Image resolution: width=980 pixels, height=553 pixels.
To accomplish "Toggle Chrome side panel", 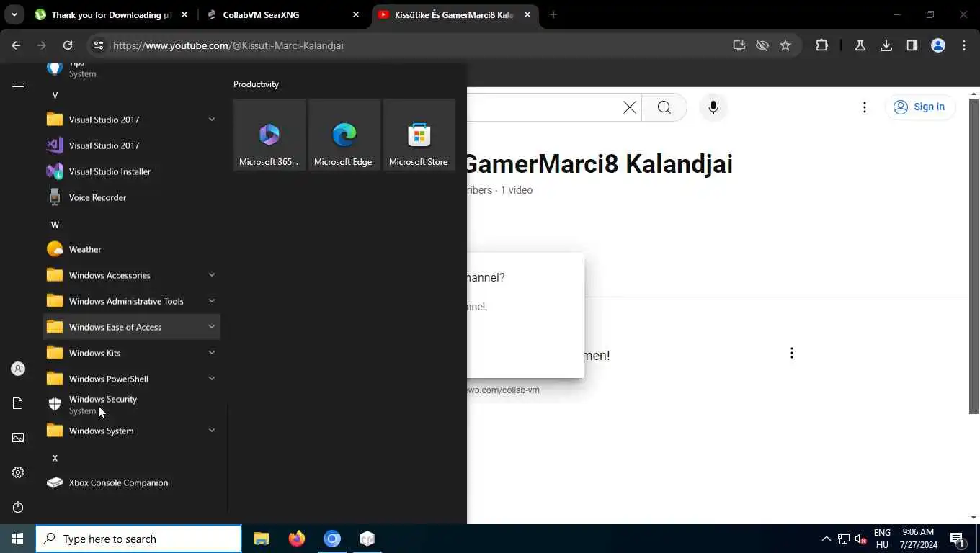I will pos(912,45).
